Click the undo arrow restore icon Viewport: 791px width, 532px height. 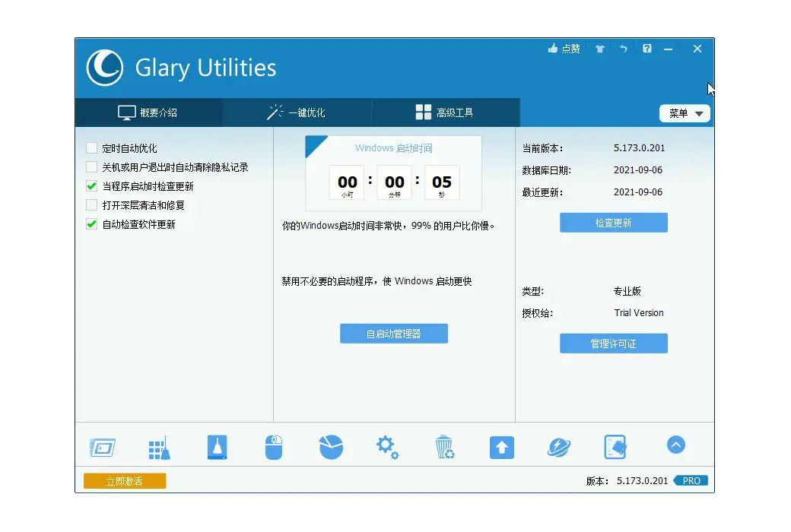[x=624, y=49]
